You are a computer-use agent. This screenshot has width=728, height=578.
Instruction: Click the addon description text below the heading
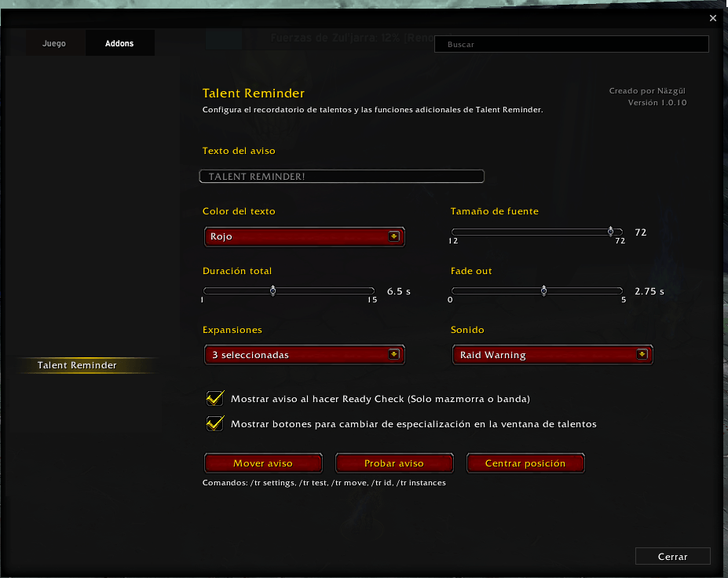point(373,110)
